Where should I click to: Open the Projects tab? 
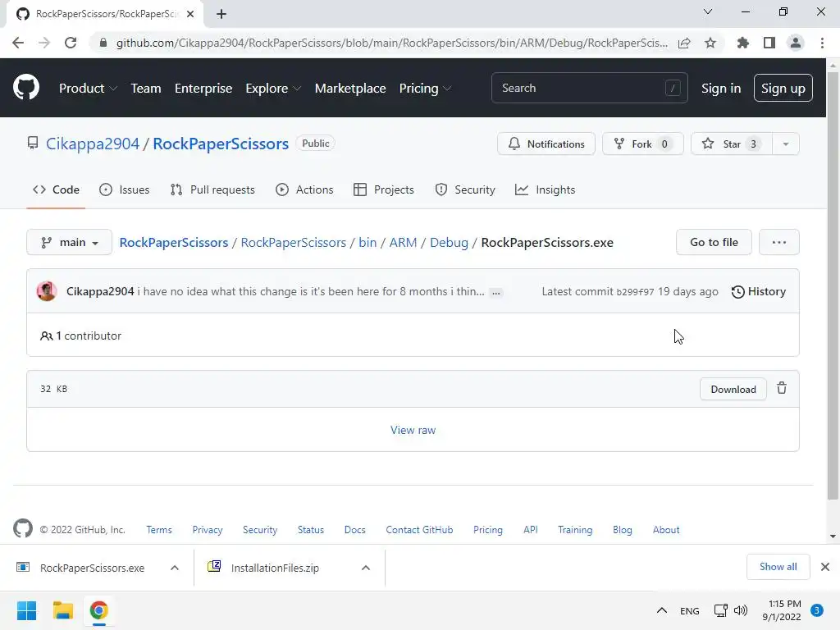point(384,189)
